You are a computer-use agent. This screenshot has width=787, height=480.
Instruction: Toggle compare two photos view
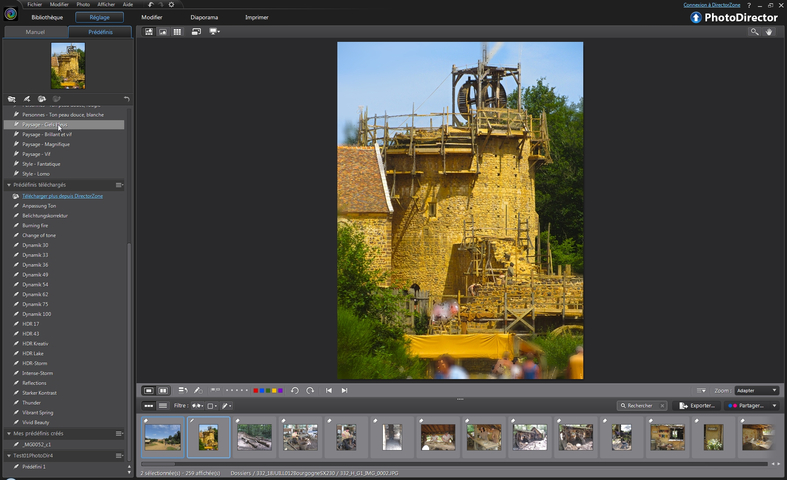[x=163, y=390]
